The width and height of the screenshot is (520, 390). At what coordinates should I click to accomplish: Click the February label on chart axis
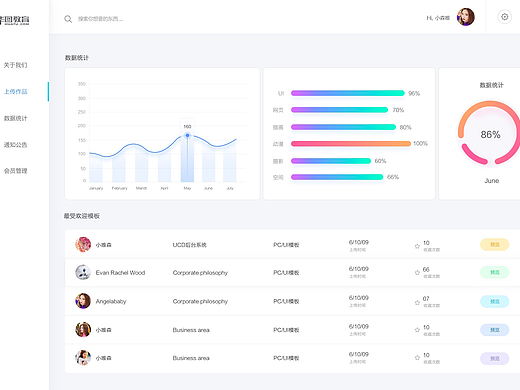[119, 188]
